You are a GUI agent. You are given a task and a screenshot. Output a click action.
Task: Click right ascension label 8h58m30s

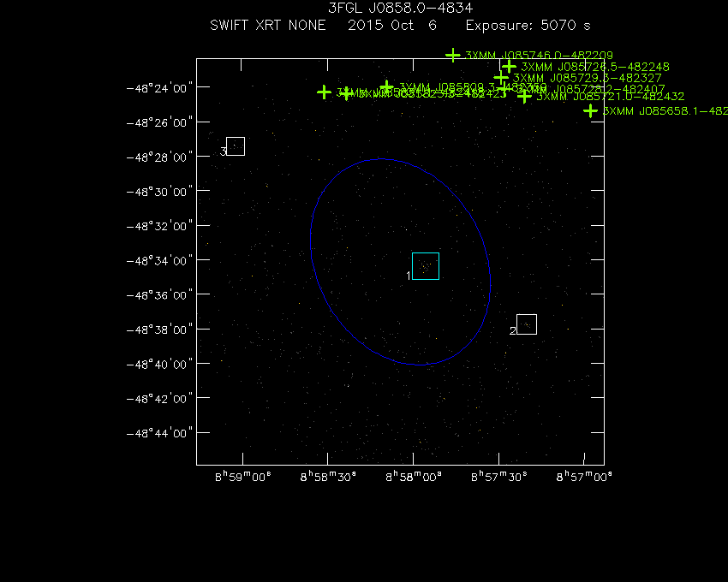pyautogui.click(x=328, y=477)
